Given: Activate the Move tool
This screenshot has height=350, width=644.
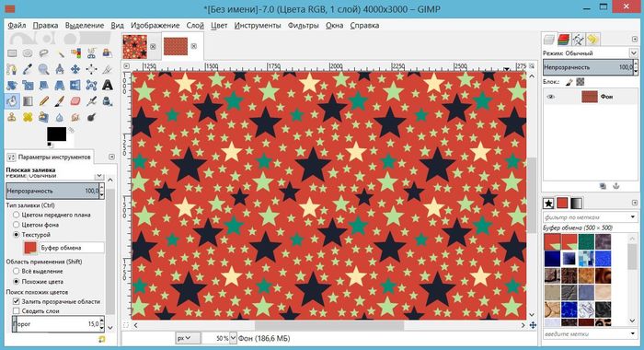Looking at the screenshot, I should (x=75, y=69).
